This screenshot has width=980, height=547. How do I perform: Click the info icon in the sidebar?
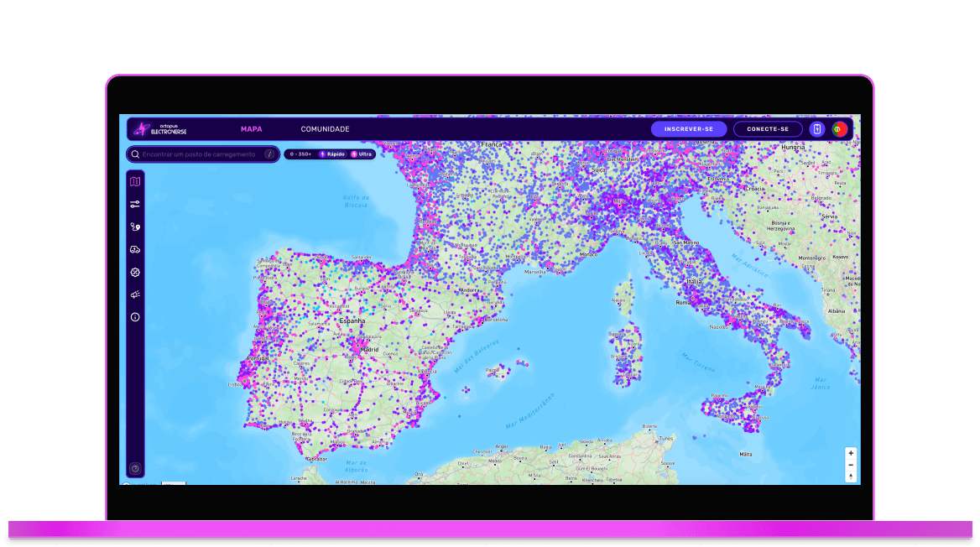click(x=135, y=316)
